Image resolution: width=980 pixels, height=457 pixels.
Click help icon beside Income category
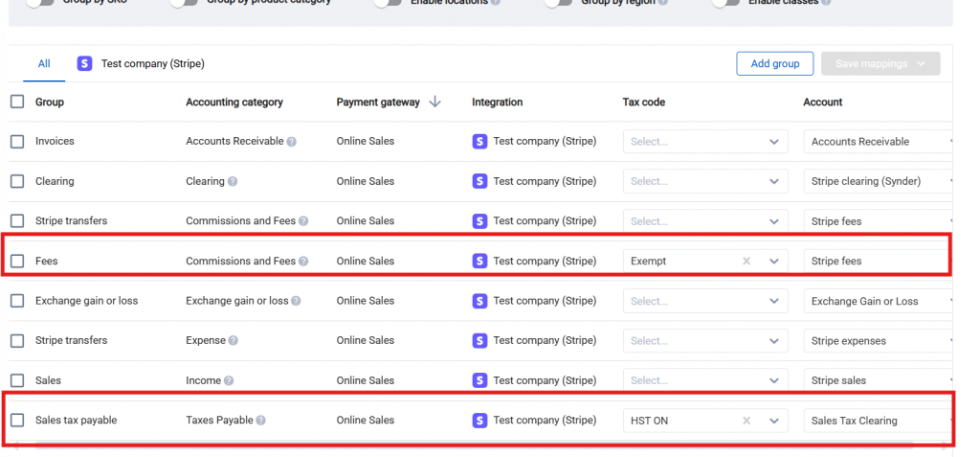(x=229, y=380)
